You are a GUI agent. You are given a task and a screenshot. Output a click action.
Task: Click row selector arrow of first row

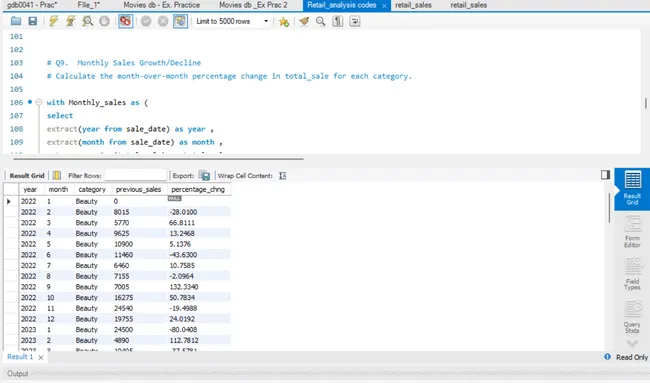coord(9,201)
